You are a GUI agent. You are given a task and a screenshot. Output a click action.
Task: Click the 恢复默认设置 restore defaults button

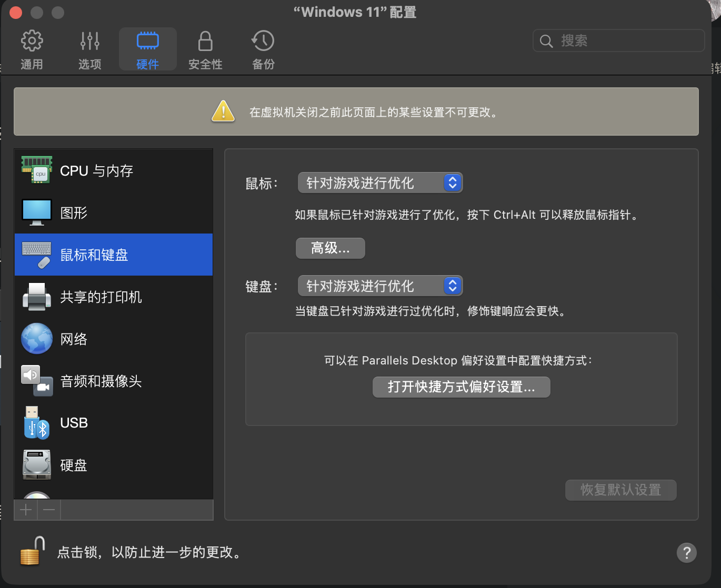coord(621,490)
